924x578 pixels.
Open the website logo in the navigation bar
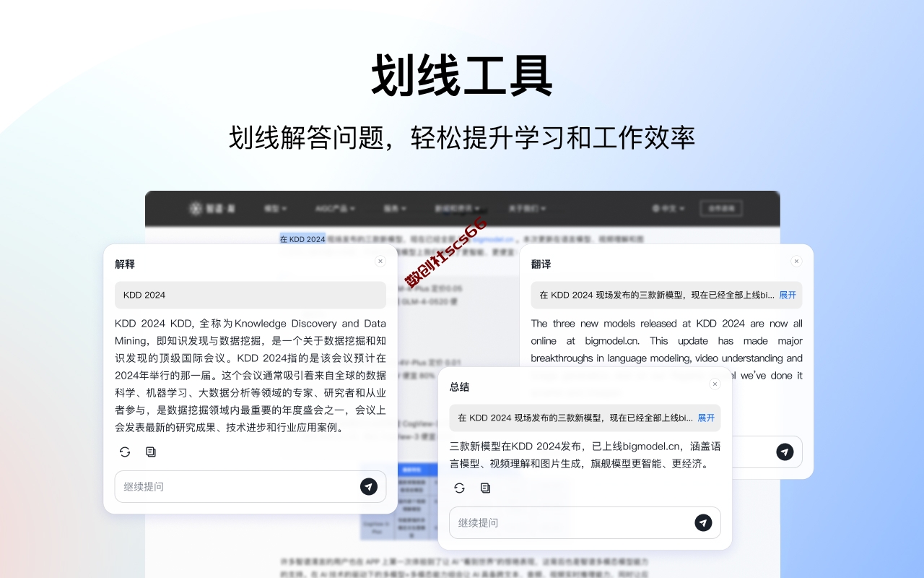pyautogui.click(x=212, y=209)
